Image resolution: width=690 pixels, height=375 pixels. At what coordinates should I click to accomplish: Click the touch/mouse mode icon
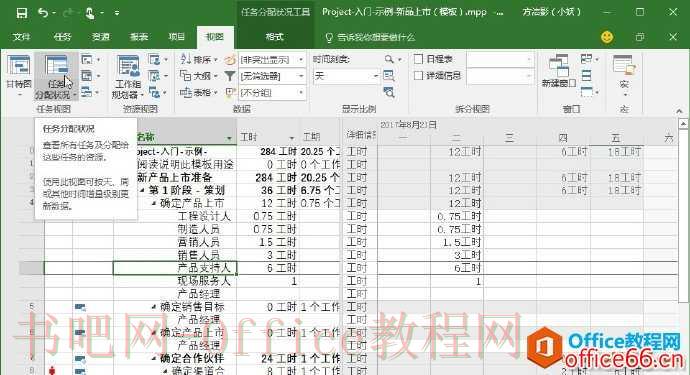click(90, 13)
